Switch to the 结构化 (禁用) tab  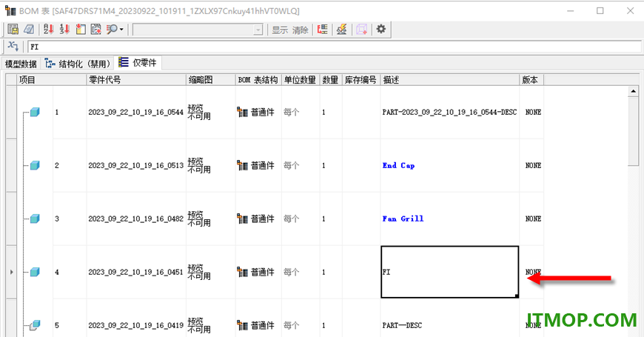tap(78, 64)
